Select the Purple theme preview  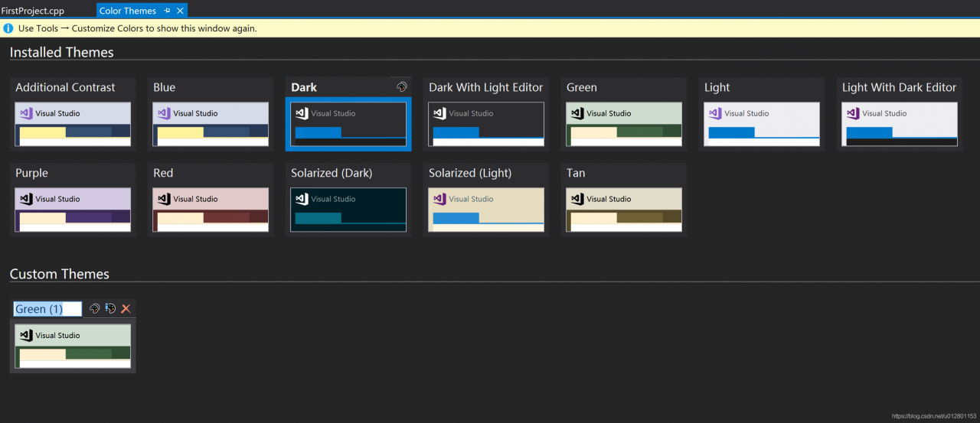point(73,210)
